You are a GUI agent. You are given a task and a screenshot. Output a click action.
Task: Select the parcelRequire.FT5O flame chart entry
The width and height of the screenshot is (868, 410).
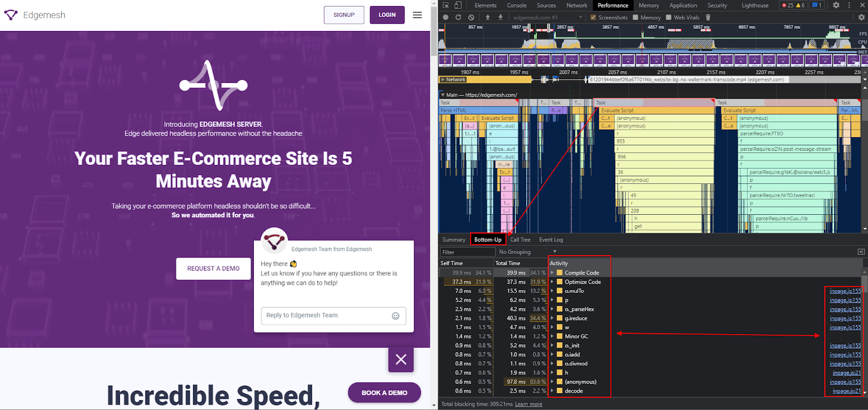[788, 133]
